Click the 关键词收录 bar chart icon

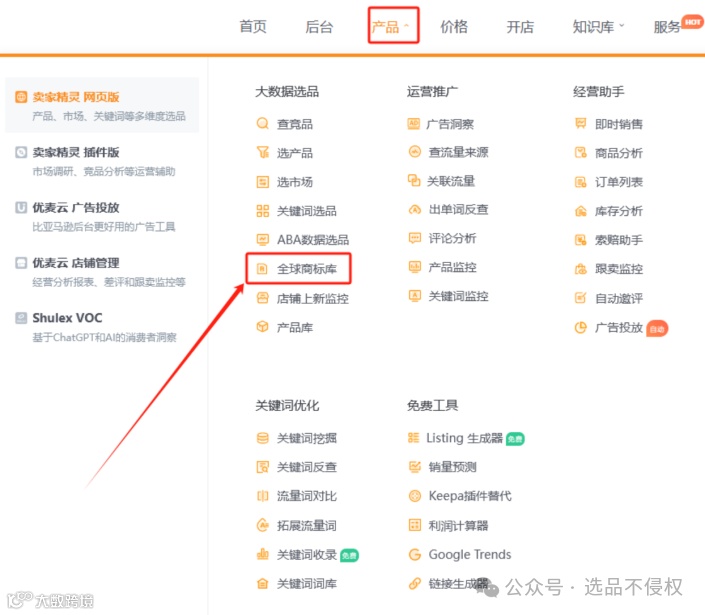[x=263, y=554]
